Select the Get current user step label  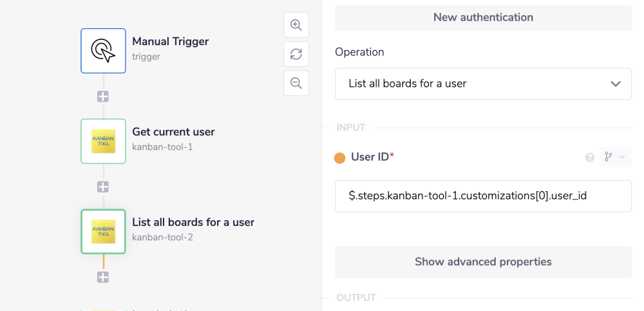pos(173,131)
